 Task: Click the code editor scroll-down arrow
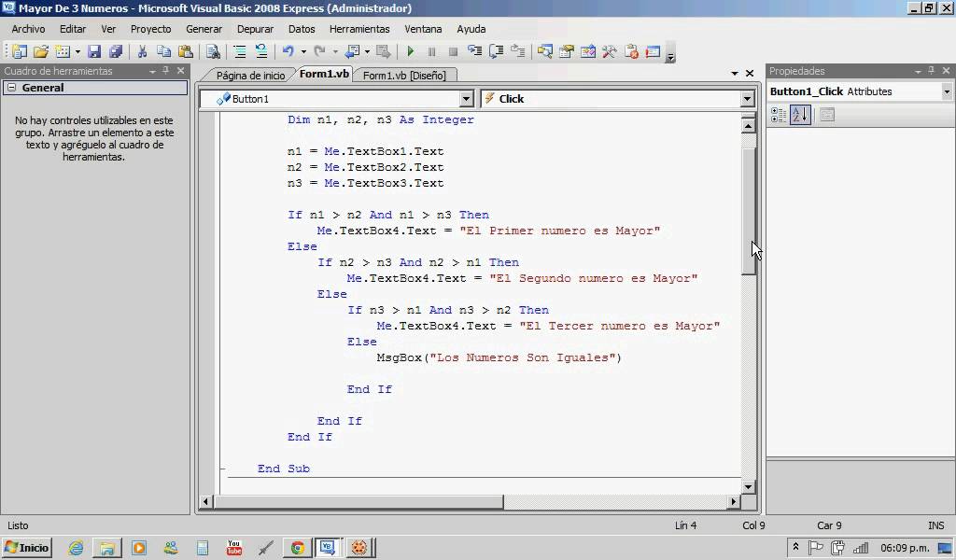point(748,487)
